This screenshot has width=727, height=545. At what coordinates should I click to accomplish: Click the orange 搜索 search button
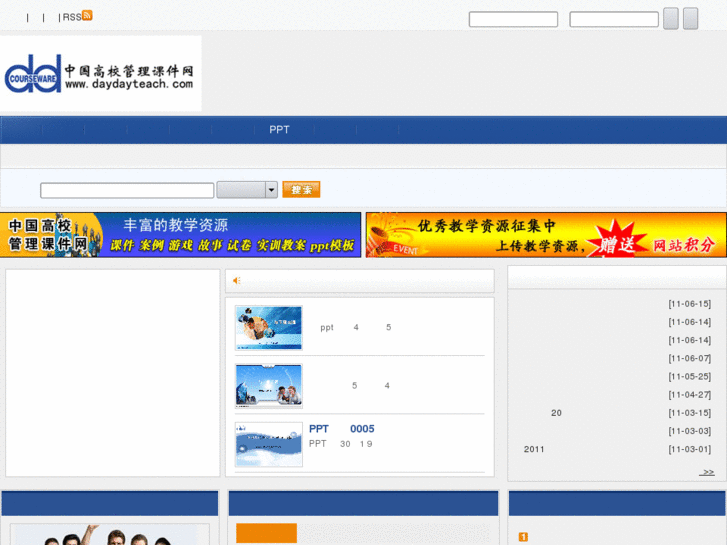(x=301, y=189)
